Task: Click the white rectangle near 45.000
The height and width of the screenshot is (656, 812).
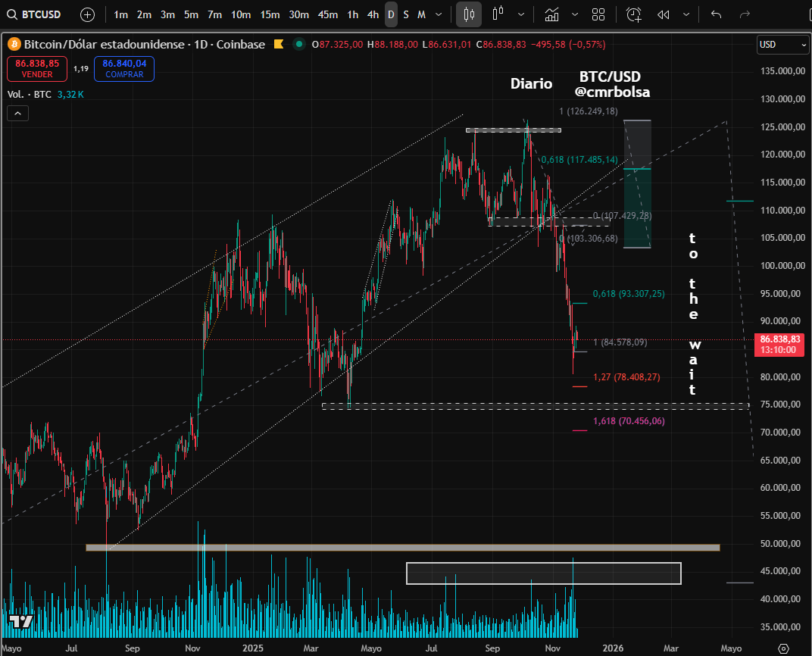Action: pos(544,573)
